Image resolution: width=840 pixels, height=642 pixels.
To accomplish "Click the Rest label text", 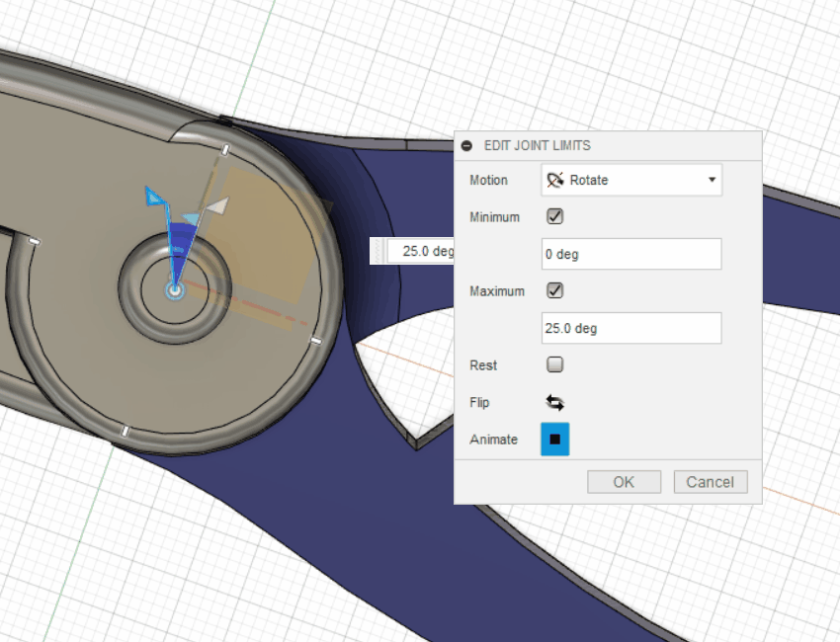I will [483, 365].
